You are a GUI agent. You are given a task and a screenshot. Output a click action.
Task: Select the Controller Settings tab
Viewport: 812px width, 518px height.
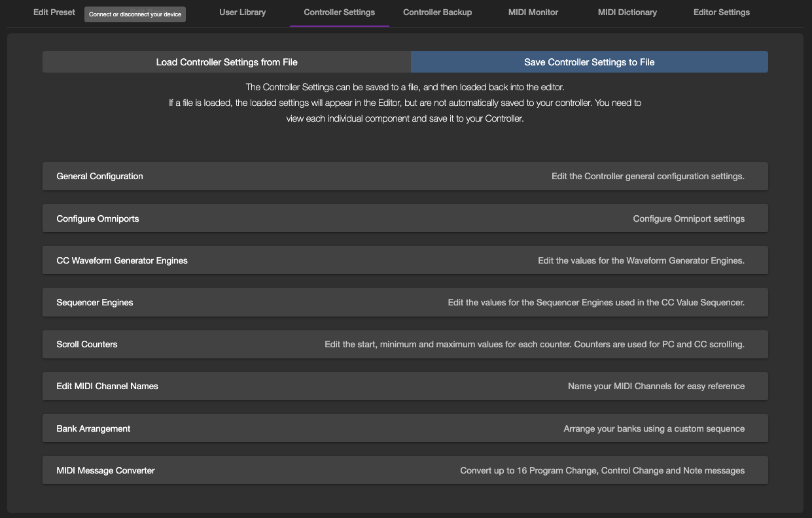pyautogui.click(x=339, y=12)
